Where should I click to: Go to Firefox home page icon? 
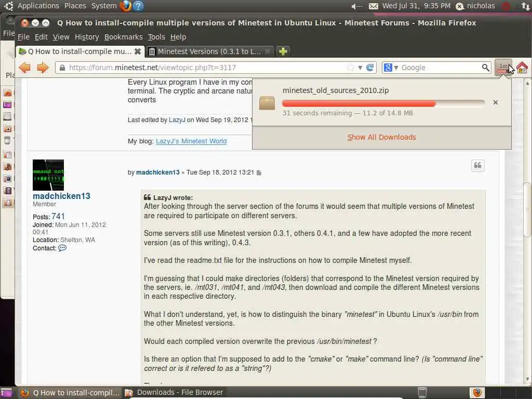[x=522, y=68]
